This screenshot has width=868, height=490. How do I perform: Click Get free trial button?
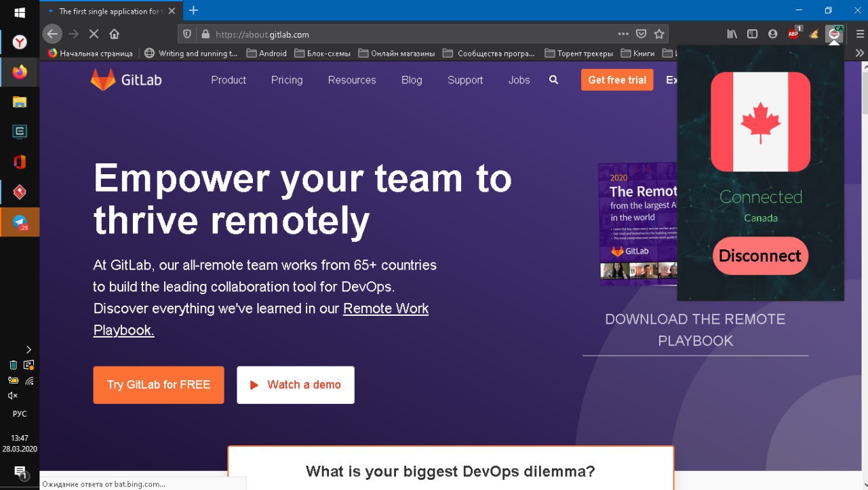(x=617, y=80)
